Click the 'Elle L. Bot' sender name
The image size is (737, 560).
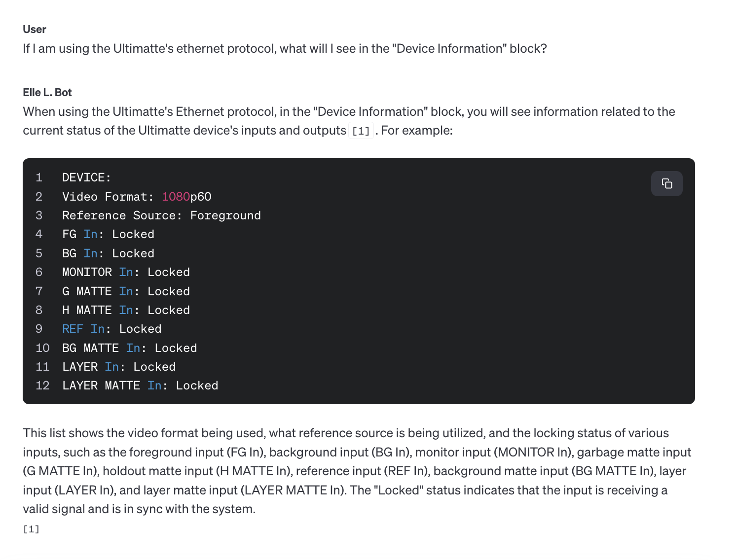47,92
